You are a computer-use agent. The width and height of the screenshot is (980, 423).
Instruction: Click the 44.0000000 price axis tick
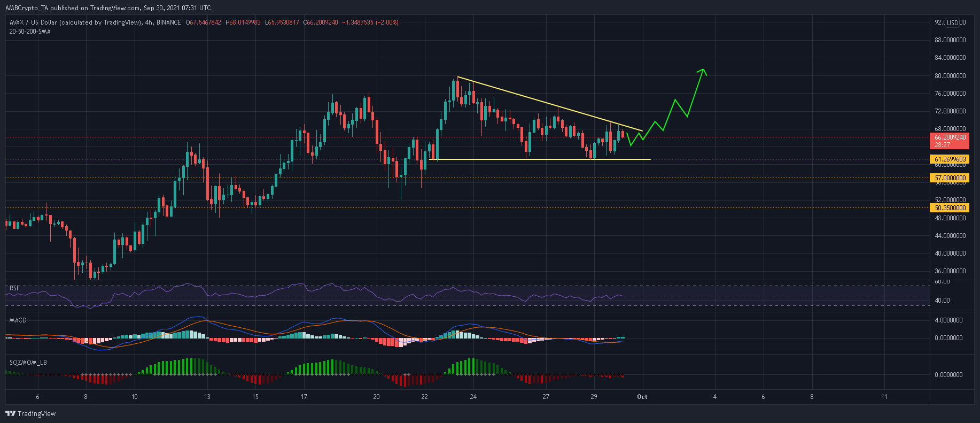coord(950,236)
